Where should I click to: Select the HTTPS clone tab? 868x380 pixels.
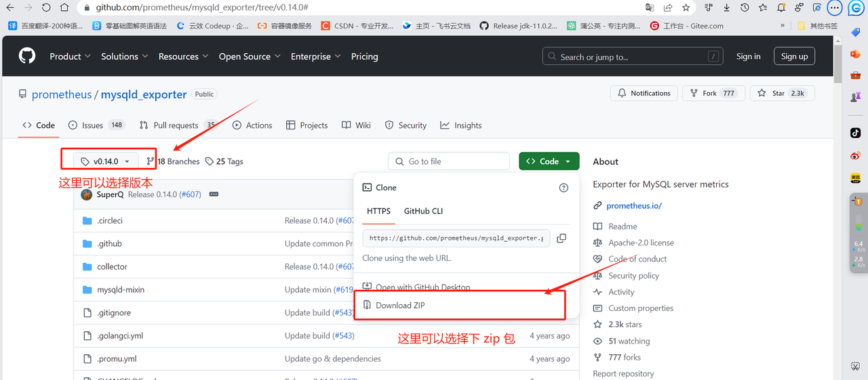point(378,211)
